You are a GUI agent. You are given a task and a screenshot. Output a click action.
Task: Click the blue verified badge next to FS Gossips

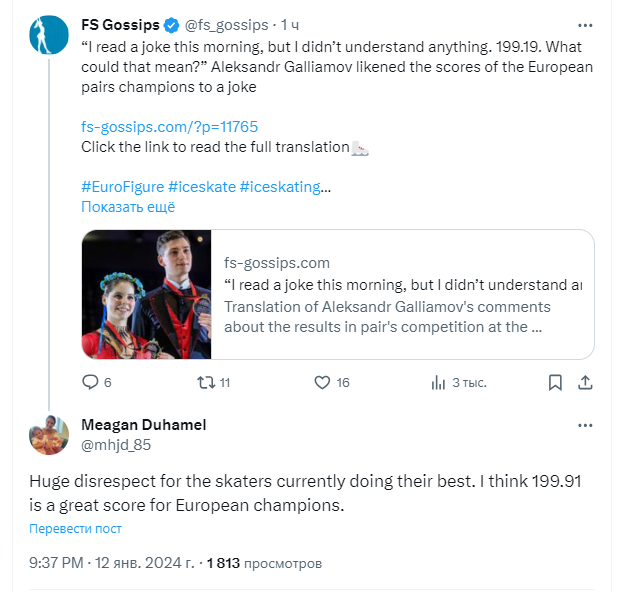pyautogui.click(x=171, y=25)
